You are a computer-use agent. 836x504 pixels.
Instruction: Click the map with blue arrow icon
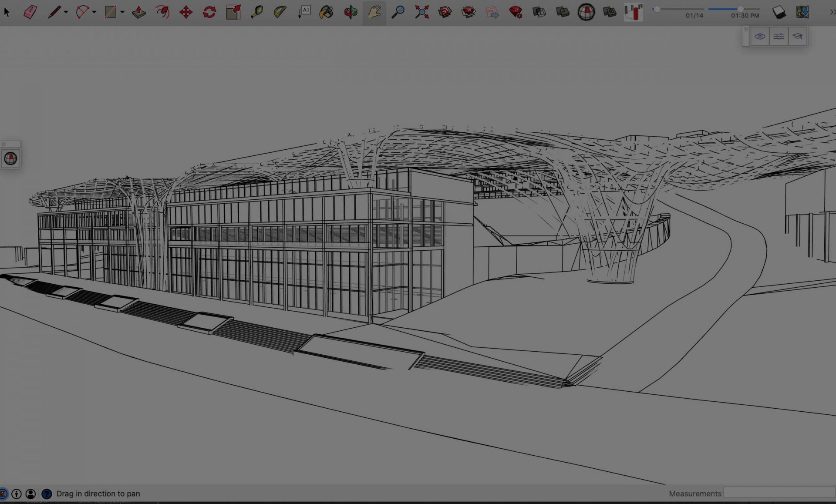[x=802, y=12]
